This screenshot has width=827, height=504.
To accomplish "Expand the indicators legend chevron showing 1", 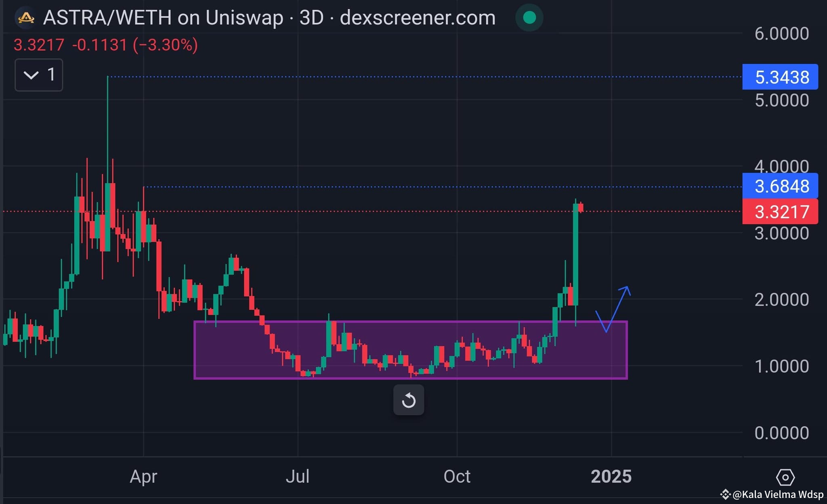I will click(x=39, y=75).
